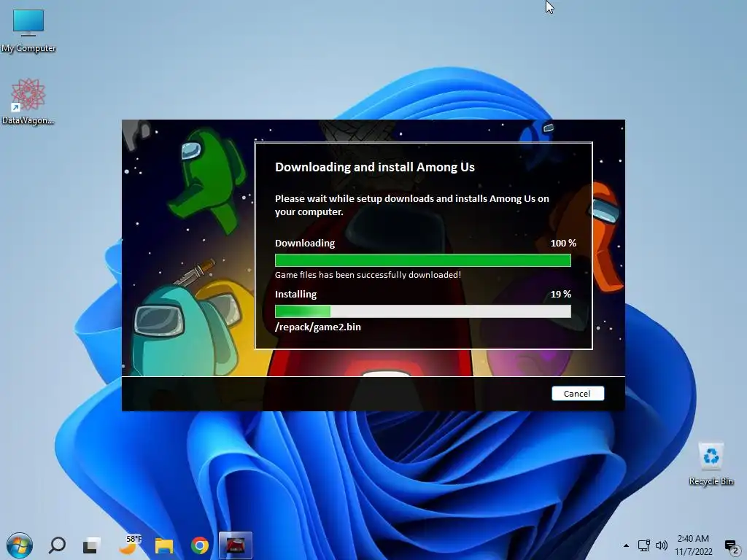Launch Google Chrome from the taskbar
The height and width of the screenshot is (560, 747).
pyautogui.click(x=200, y=545)
